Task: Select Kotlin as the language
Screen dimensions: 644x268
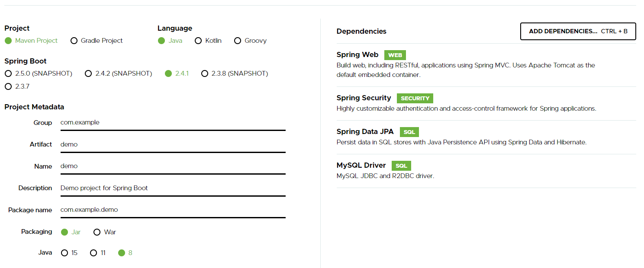Action: coord(198,41)
